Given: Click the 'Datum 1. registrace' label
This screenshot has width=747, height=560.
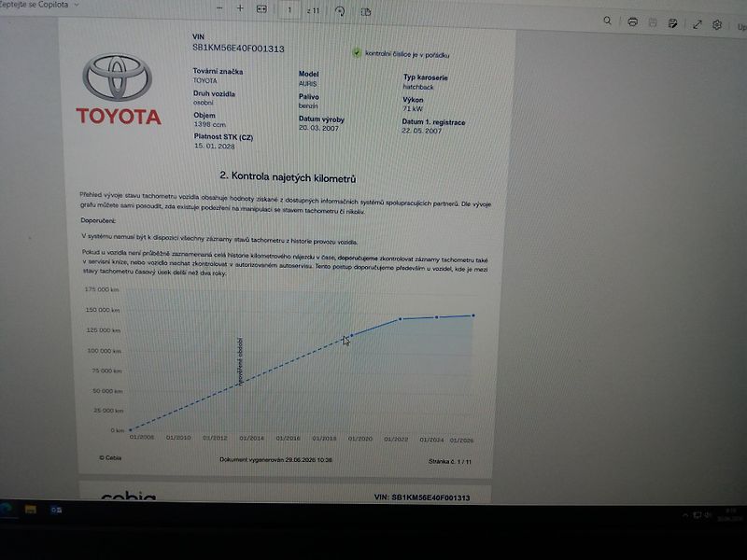Looking at the screenshot, I should [433, 122].
